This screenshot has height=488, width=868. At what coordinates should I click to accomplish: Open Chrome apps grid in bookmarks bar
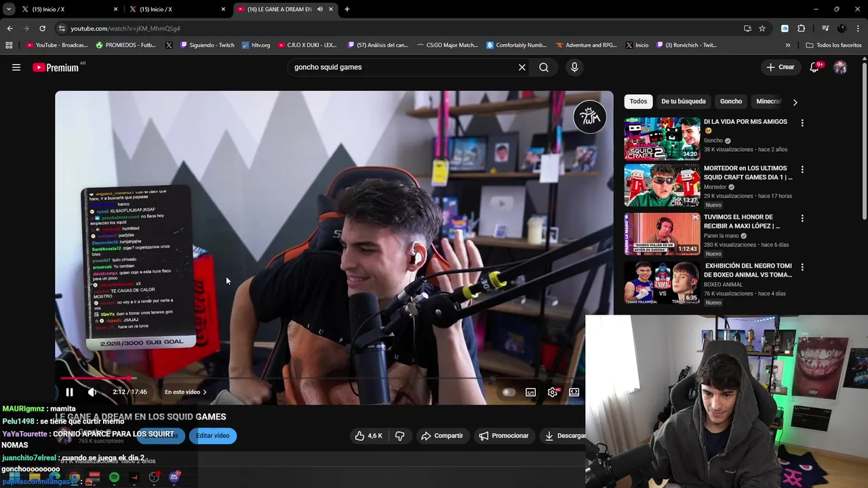tap(9, 45)
